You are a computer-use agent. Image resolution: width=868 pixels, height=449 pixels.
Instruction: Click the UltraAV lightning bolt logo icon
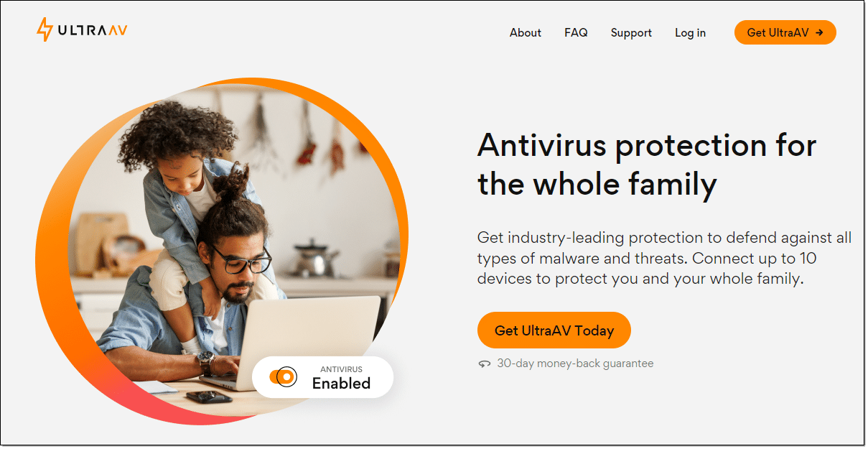[x=45, y=30]
